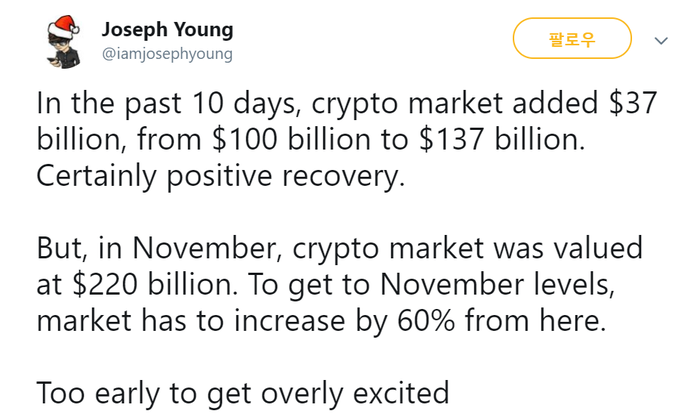Click the phrase "market has to increase"
Image resolution: width=700 pixels, height=417 pixels.
point(191,321)
